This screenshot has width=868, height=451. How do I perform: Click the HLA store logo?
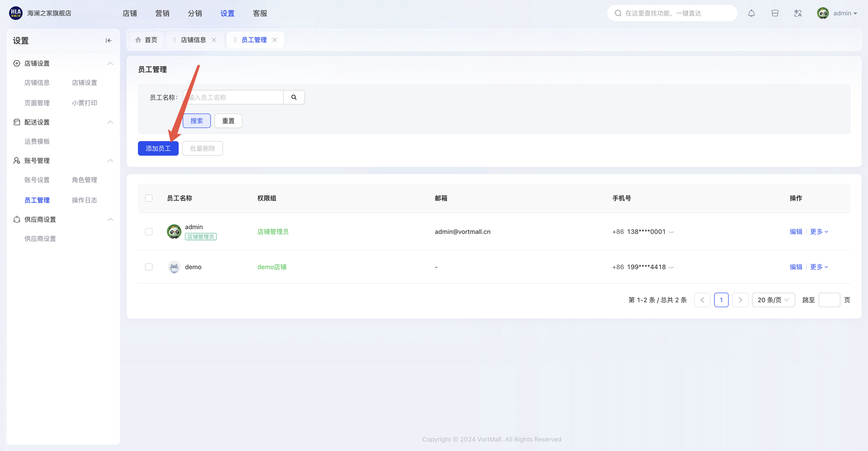[16, 13]
